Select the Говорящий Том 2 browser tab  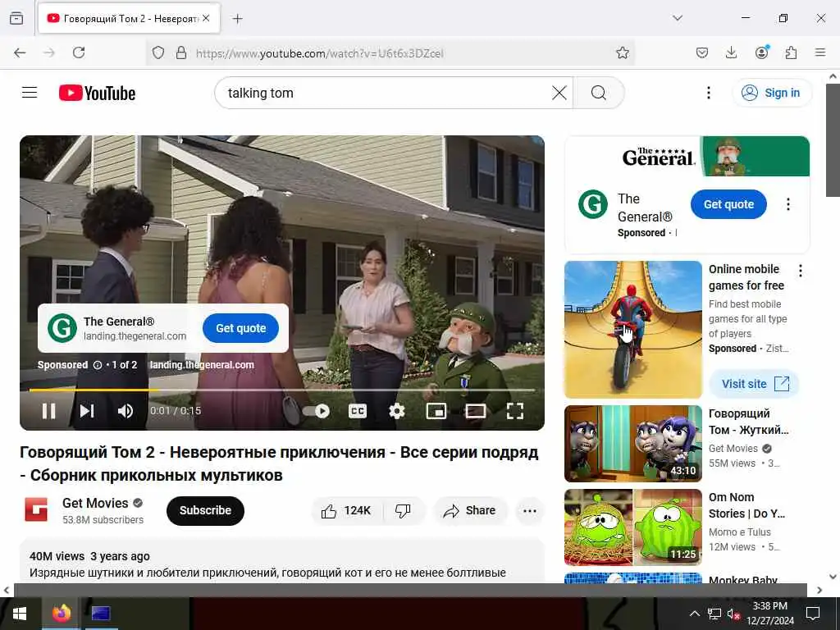pyautogui.click(x=129, y=19)
